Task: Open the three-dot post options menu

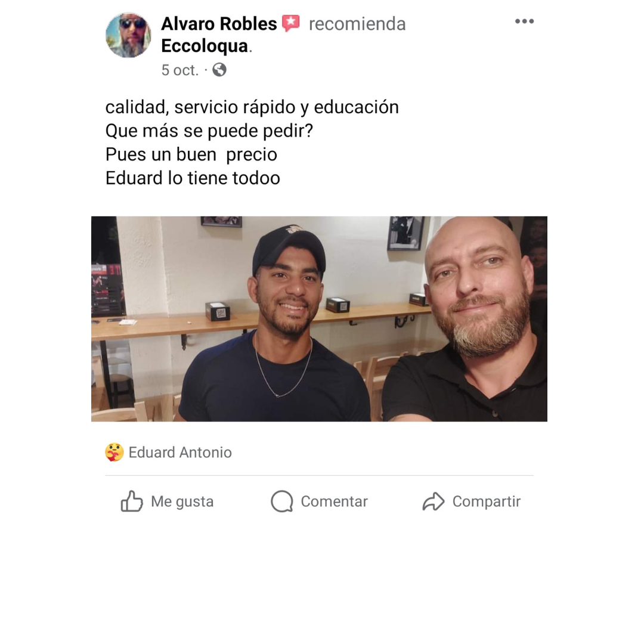Action: coord(525,21)
